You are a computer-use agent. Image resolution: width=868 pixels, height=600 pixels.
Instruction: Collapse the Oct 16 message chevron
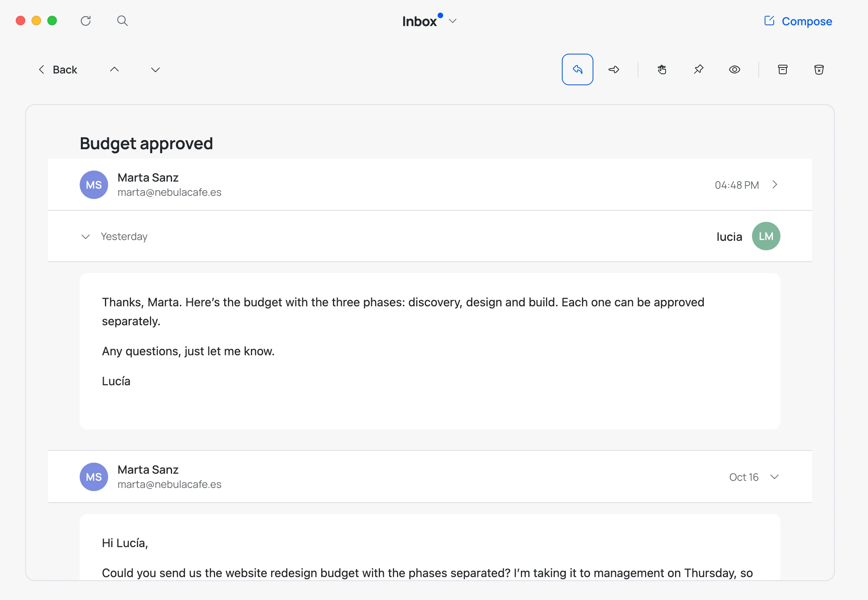774,477
